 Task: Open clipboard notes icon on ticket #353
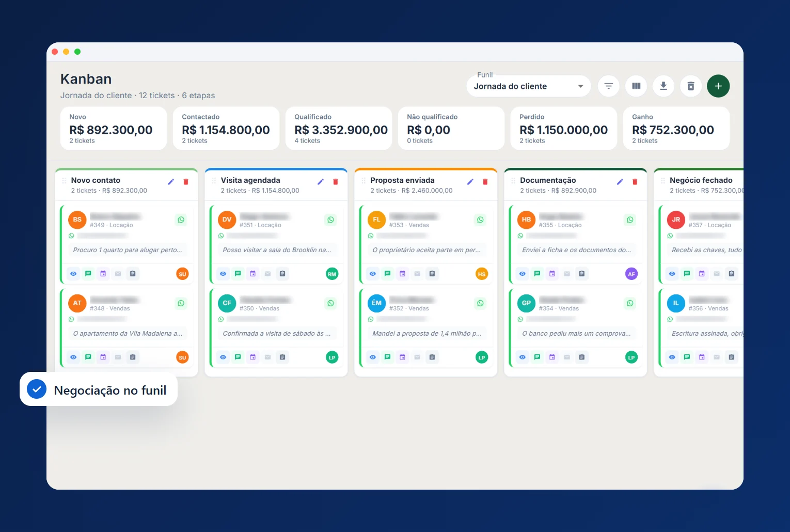pyautogui.click(x=432, y=274)
